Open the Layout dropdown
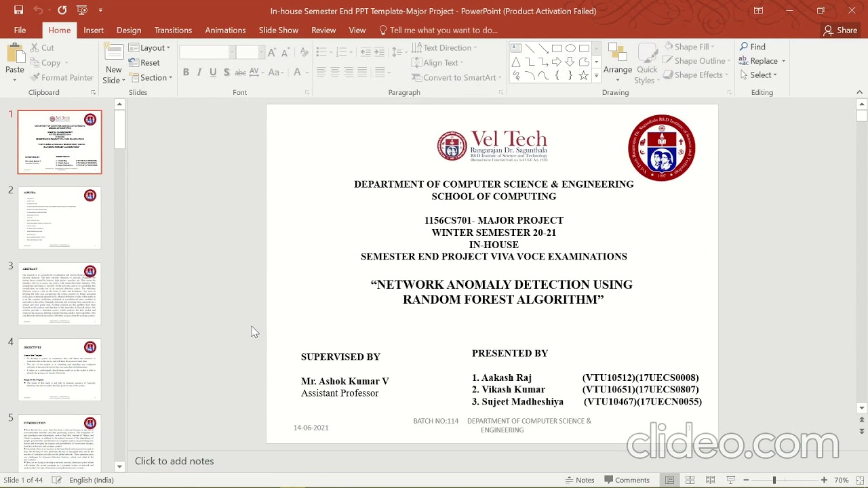This screenshot has height=488, width=868. tap(150, 47)
